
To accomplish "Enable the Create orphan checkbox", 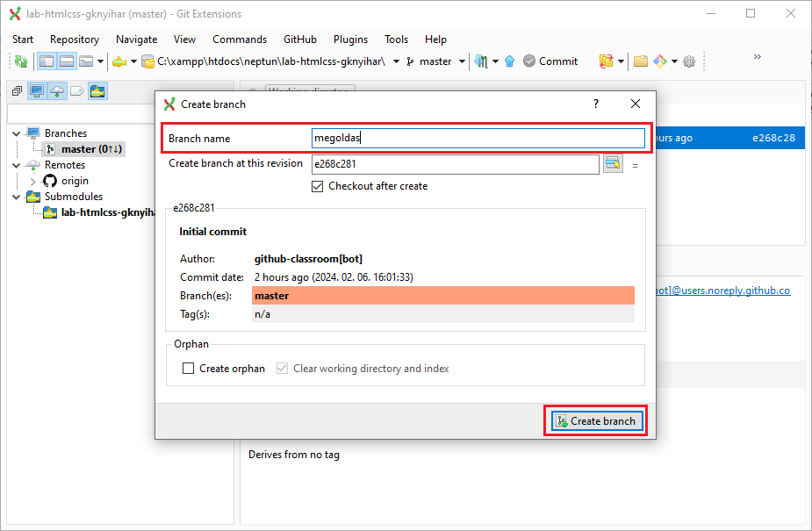I will pos(188,369).
